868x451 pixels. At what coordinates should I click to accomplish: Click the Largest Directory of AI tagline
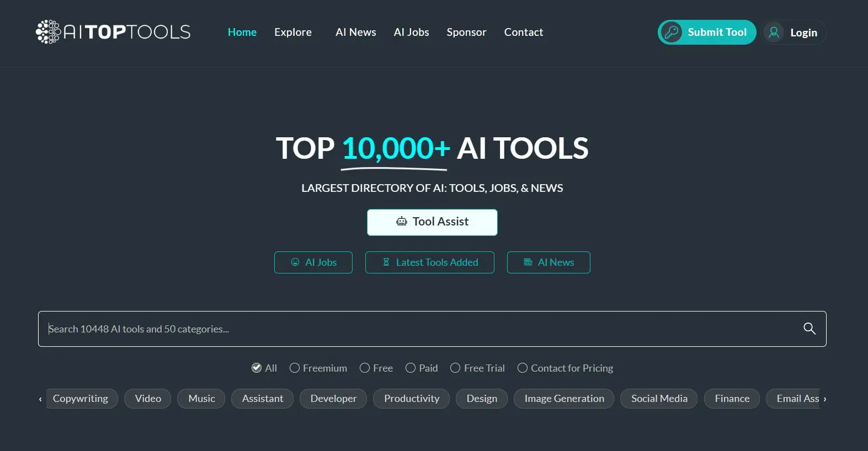coord(432,188)
